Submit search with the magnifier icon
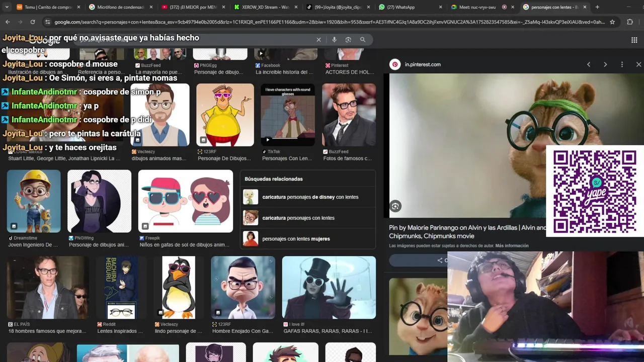Image resolution: width=644 pixels, height=362 pixels. click(x=363, y=40)
